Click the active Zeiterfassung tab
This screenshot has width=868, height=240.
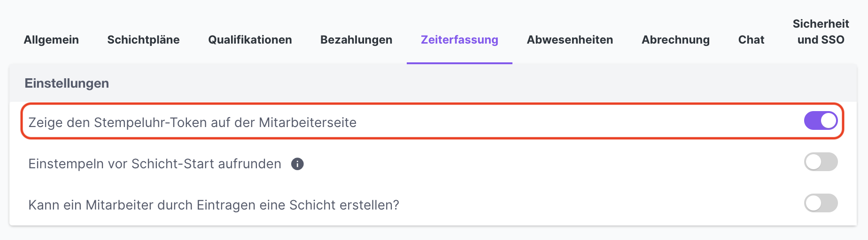point(459,40)
